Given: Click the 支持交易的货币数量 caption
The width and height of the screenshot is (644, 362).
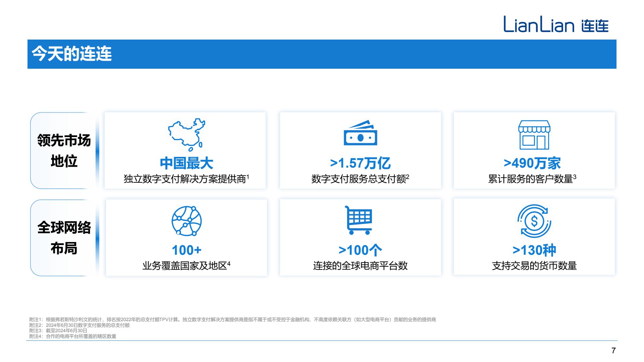Looking at the screenshot, I should (534, 265).
